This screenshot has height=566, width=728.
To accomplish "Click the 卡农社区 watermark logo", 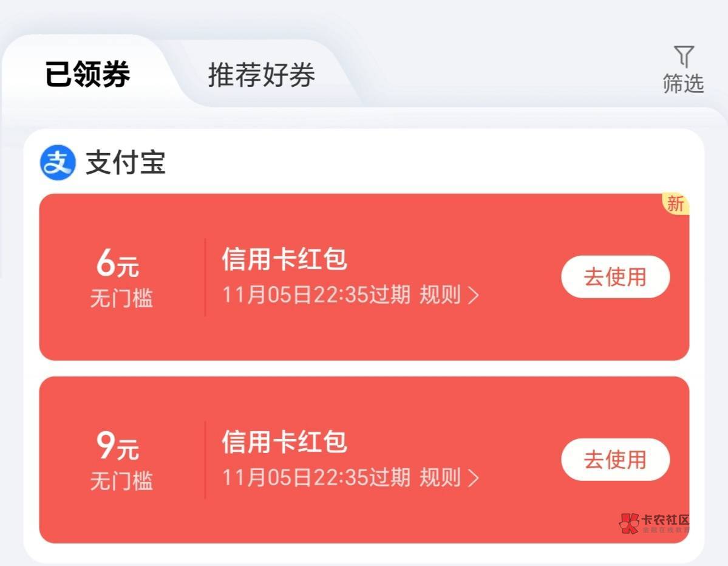I will coord(655,523).
